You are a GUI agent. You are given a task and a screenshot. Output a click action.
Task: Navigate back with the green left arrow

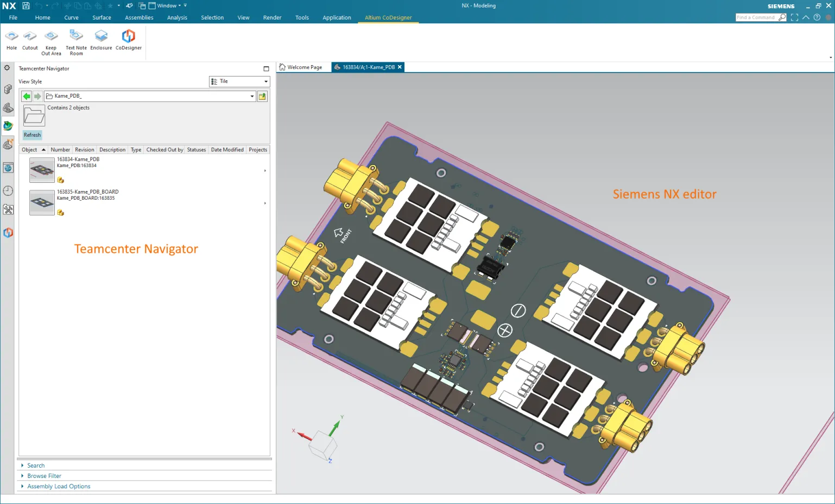tap(27, 96)
